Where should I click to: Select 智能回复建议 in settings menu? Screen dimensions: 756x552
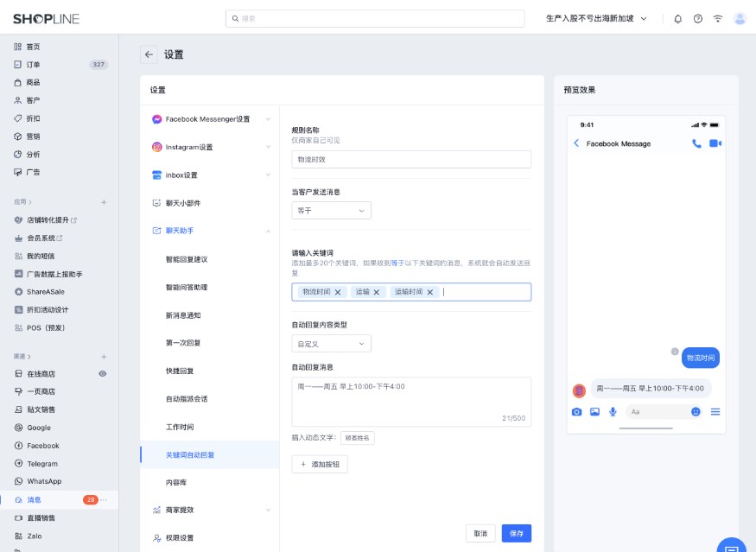187,259
